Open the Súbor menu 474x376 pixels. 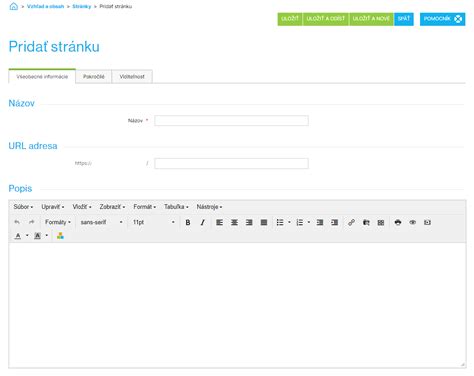click(23, 207)
